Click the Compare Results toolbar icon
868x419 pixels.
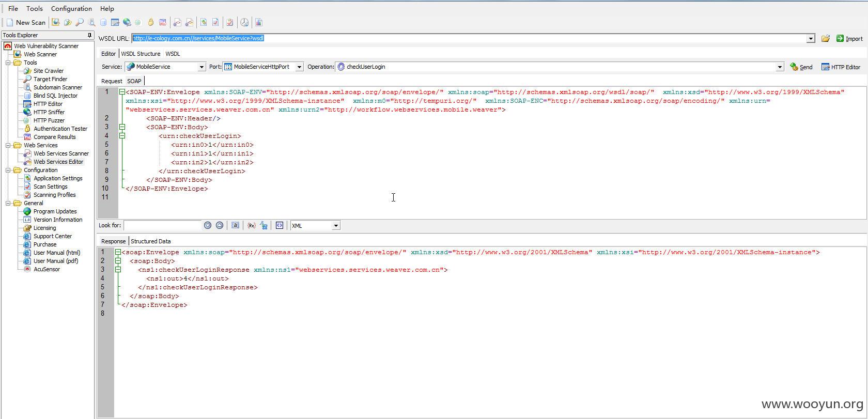(x=163, y=22)
